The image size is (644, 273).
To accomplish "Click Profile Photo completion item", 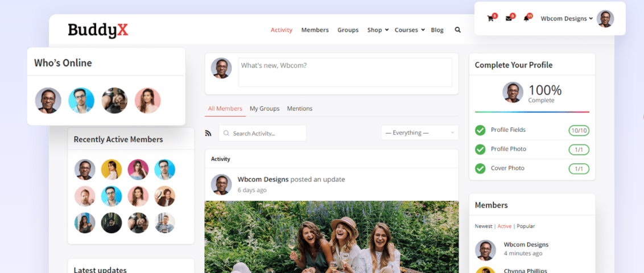I will (509, 149).
